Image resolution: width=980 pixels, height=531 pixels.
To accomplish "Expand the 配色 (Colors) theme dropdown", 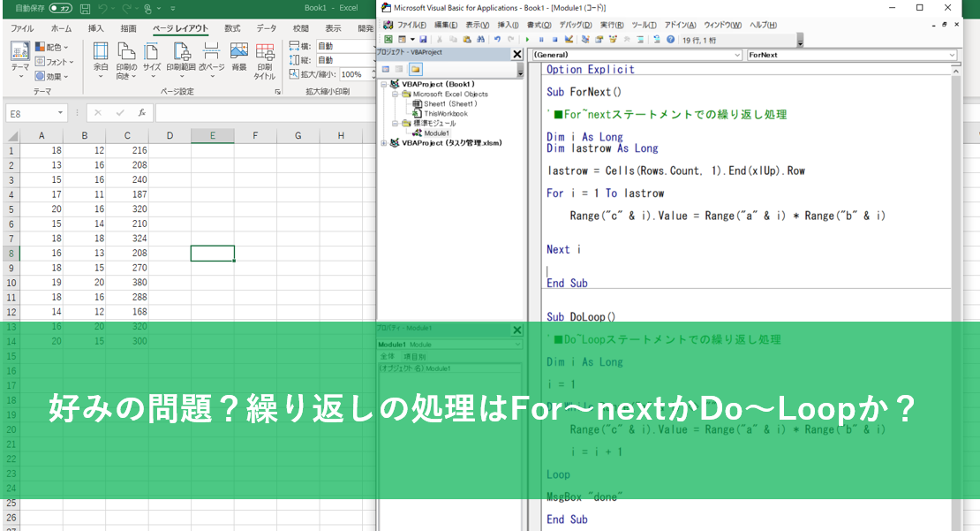I will (56, 47).
